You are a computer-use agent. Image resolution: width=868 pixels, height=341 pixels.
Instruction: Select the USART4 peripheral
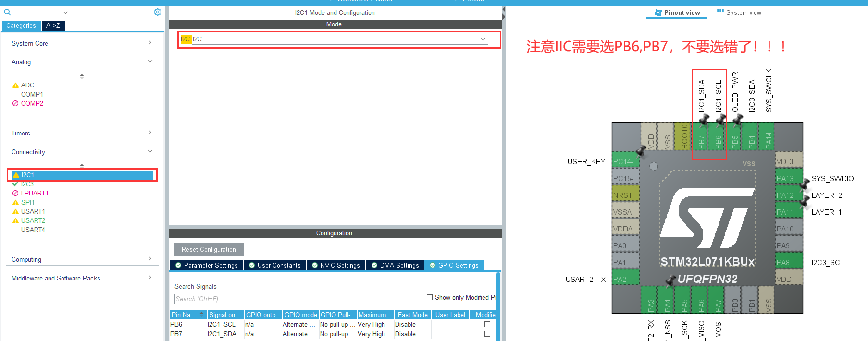click(33, 230)
